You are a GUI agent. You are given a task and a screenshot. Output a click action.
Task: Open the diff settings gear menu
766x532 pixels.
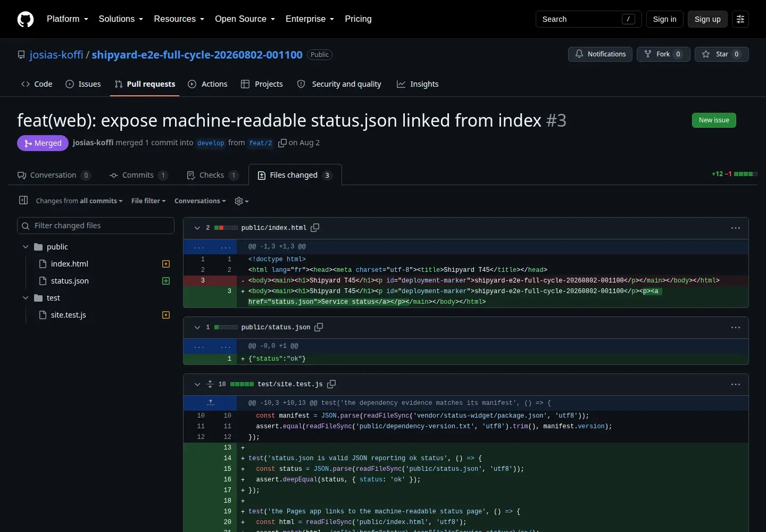tap(242, 201)
